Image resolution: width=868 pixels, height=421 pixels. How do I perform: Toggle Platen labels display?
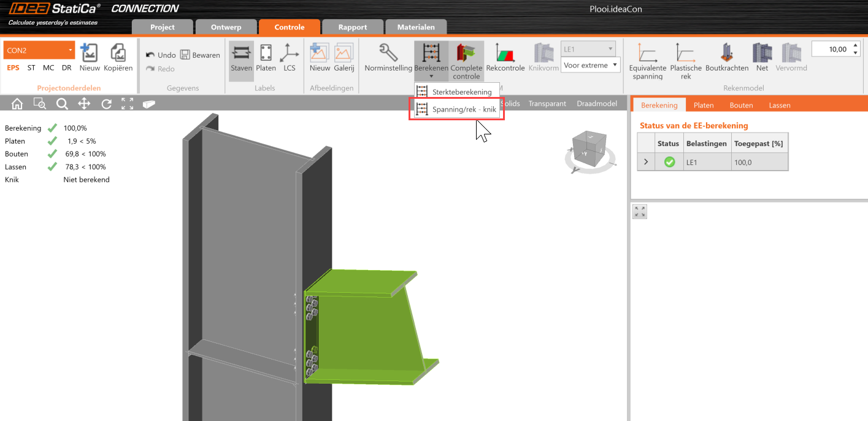tap(266, 53)
